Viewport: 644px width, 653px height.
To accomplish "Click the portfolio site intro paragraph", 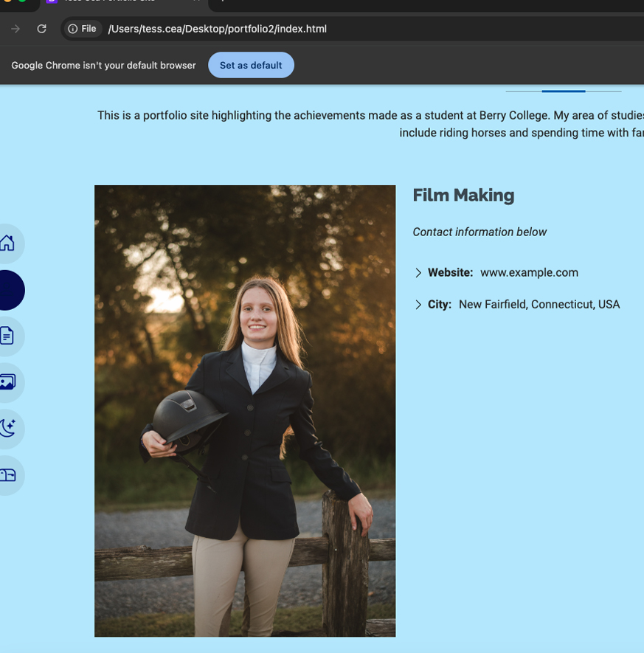I will click(x=370, y=124).
